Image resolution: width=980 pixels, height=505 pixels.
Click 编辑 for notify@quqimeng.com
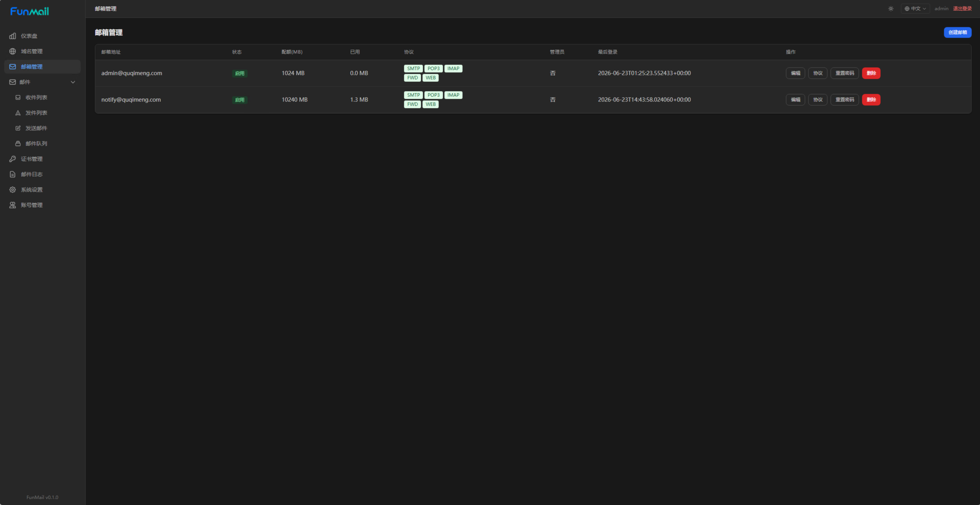point(795,100)
